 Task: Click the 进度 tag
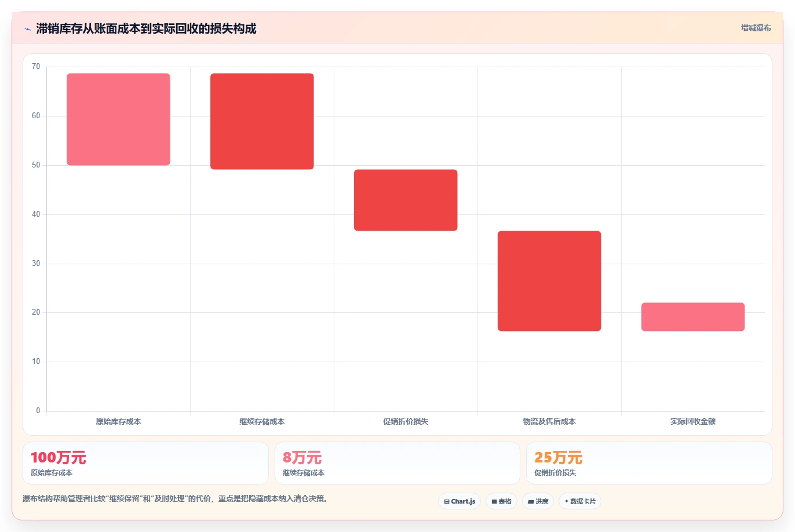(x=538, y=501)
